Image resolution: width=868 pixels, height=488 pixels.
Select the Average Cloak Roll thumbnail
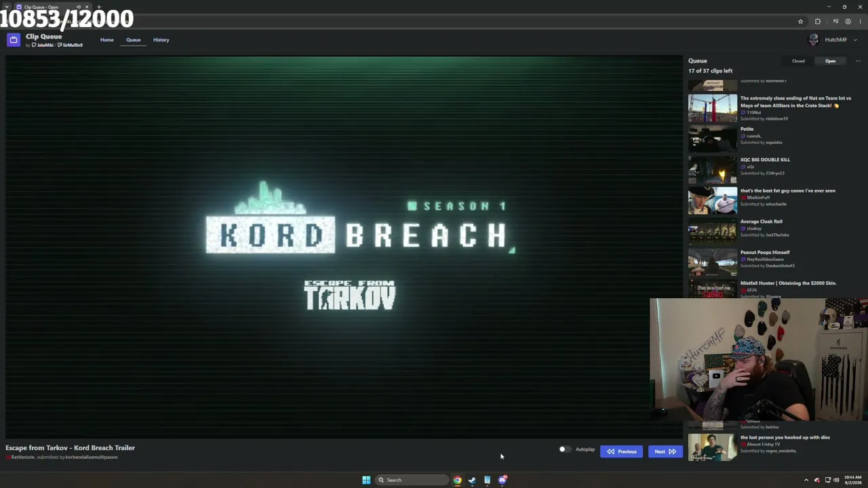click(713, 232)
